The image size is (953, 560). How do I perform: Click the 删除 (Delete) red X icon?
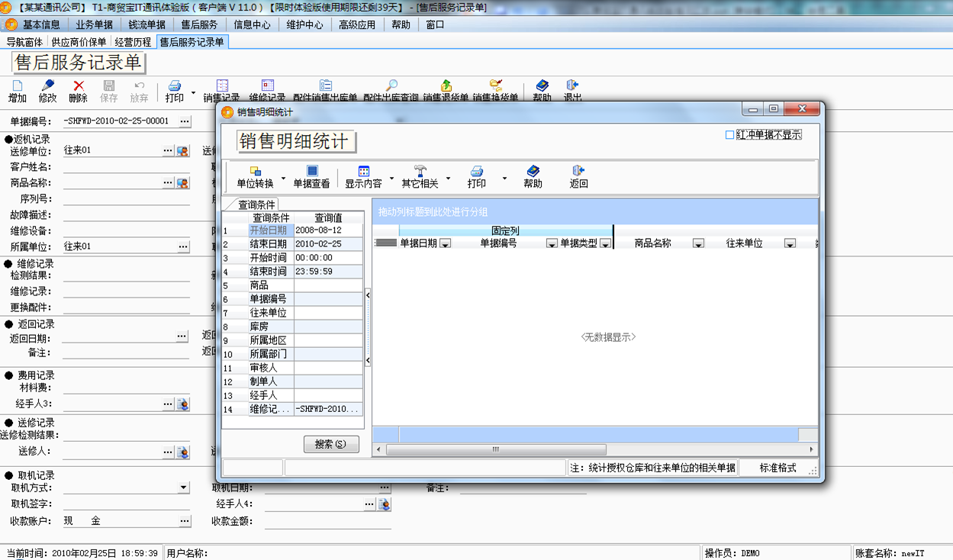coord(78,86)
